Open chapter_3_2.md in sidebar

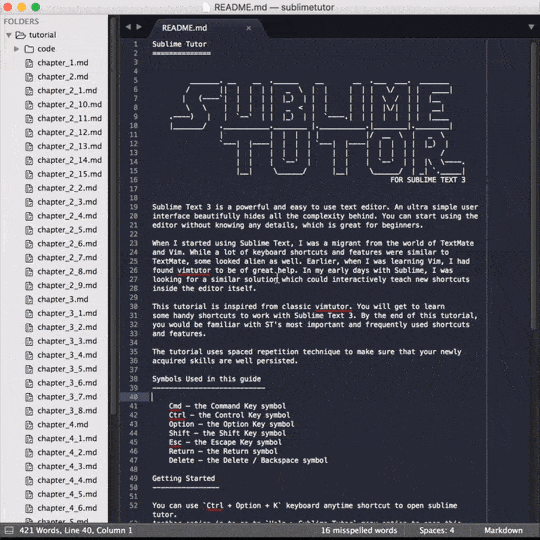click(x=67, y=327)
